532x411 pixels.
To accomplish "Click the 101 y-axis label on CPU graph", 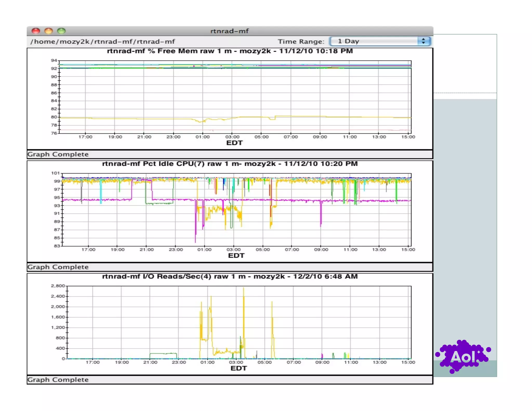I will [55, 173].
